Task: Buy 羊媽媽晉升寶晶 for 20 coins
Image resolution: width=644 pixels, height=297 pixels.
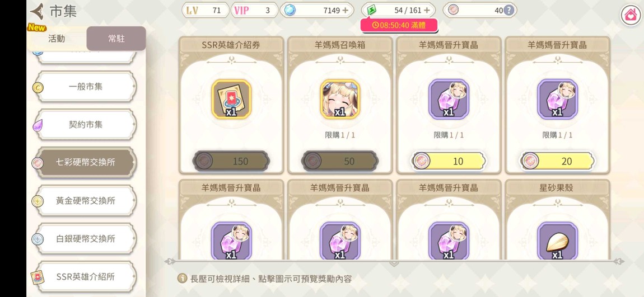Action: click(558, 161)
